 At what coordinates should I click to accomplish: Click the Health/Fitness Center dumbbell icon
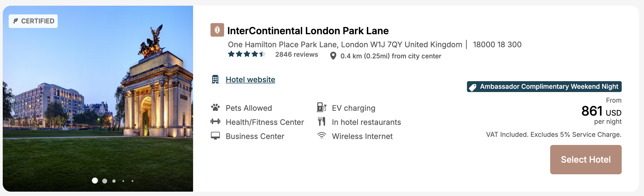216,122
